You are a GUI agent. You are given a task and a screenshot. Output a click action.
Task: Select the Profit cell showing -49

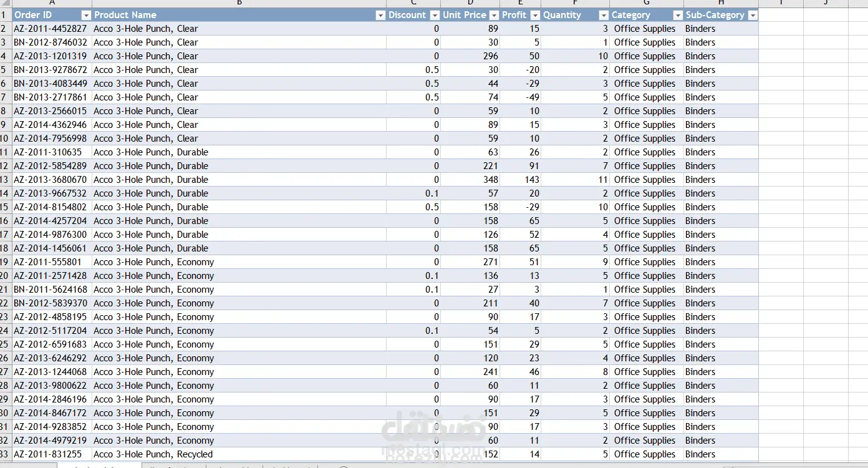[520, 97]
